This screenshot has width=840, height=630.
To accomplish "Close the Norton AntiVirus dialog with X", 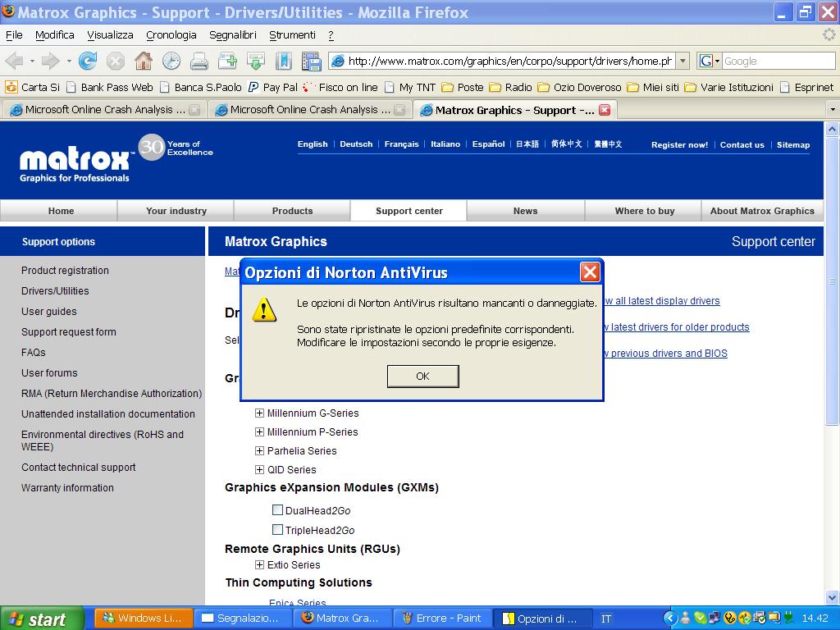I will point(590,272).
